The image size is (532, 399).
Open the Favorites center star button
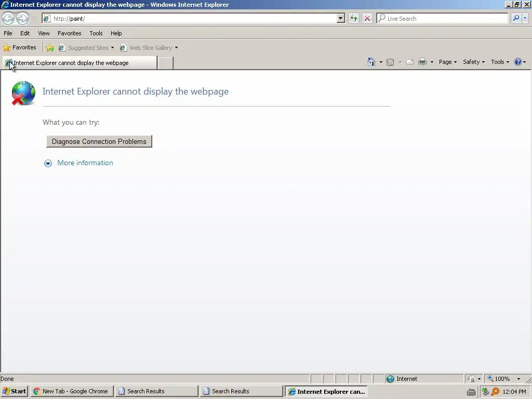pos(20,47)
